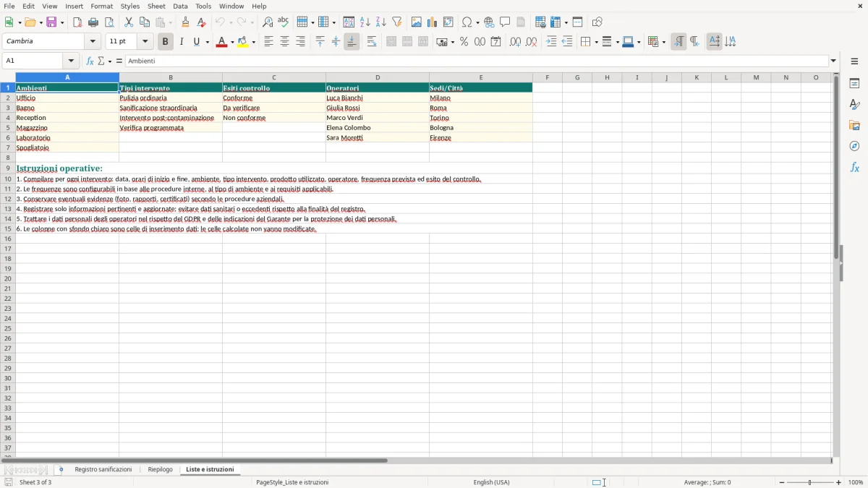The height and width of the screenshot is (488, 868).
Task: Insert a chart
Action: pos(433,22)
